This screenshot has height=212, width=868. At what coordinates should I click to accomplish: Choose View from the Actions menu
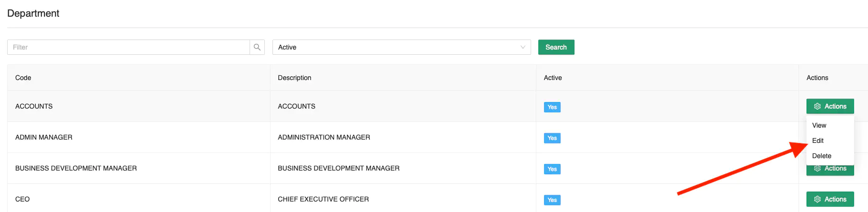[x=819, y=125]
